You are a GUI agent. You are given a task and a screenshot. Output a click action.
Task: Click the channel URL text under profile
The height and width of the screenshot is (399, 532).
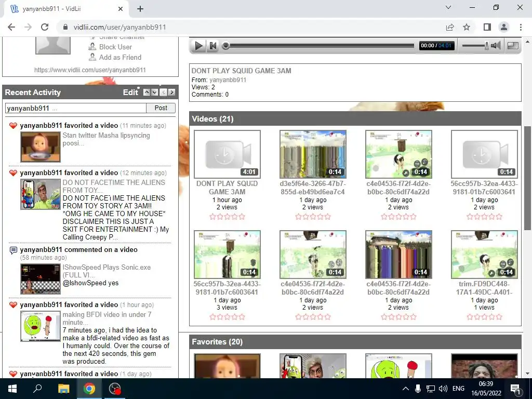[x=90, y=70]
